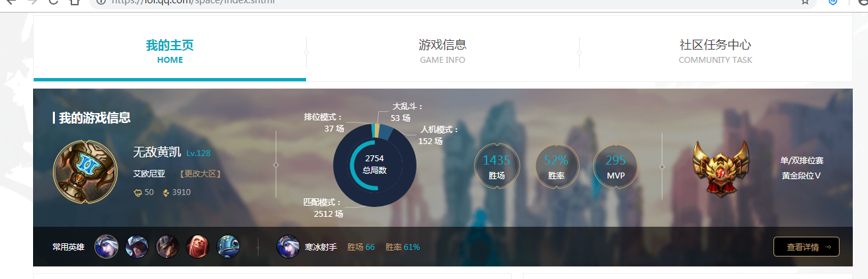Select the blue fish-like fifth hero portrait
The width and height of the screenshot is (868, 279).
coord(228,247)
